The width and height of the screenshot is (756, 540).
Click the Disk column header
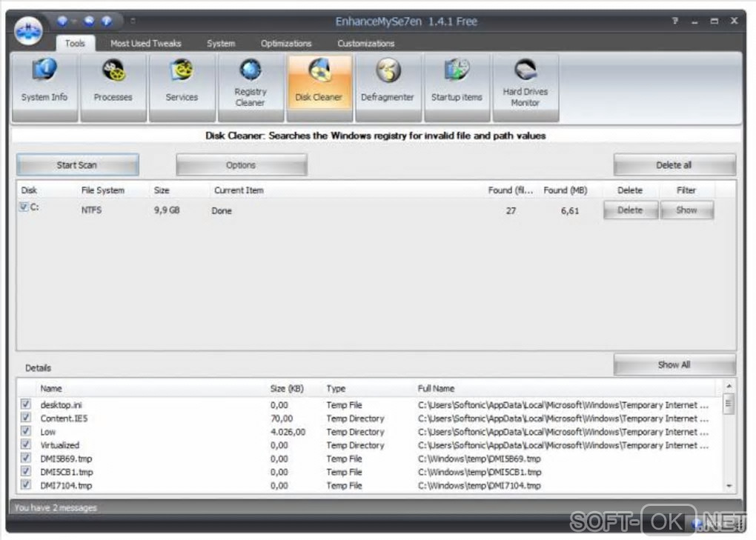pyautogui.click(x=29, y=190)
